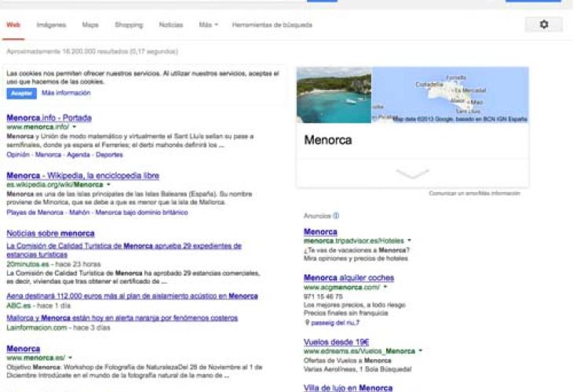Click the Anuncios info icon
This screenshot has width=573, height=392.
click(x=336, y=216)
